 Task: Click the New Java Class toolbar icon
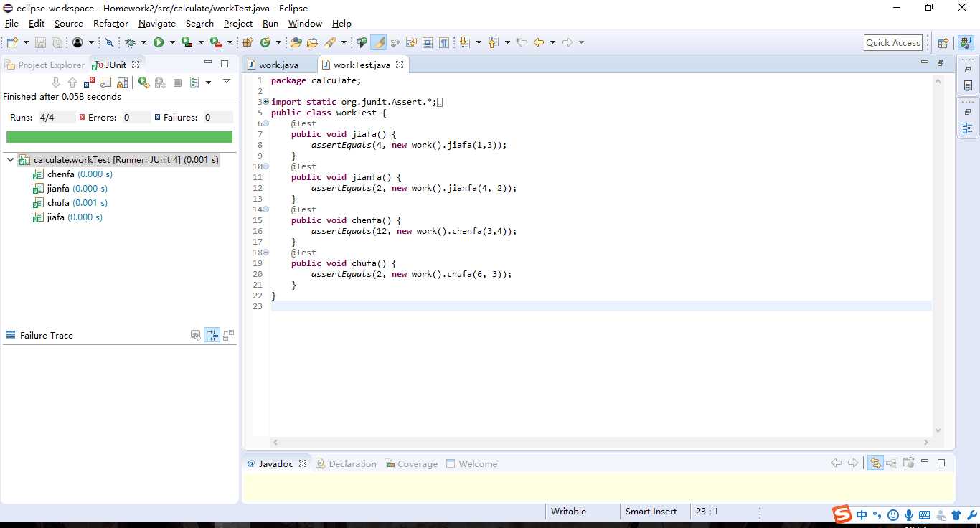pyautogui.click(x=265, y=43)
